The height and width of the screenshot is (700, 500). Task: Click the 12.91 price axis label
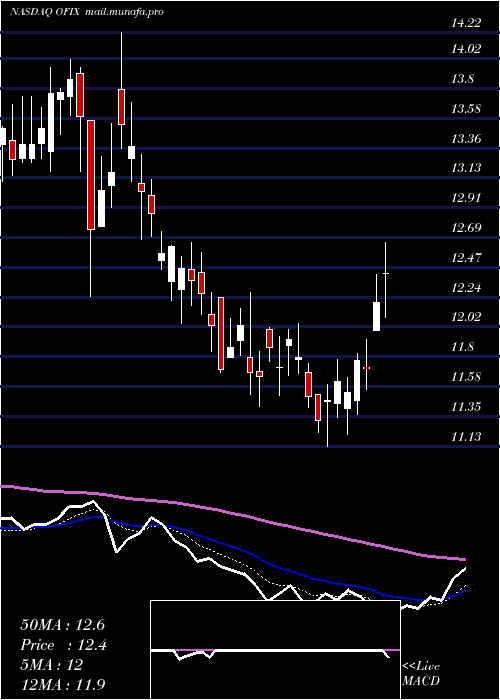tap(466, 198)
